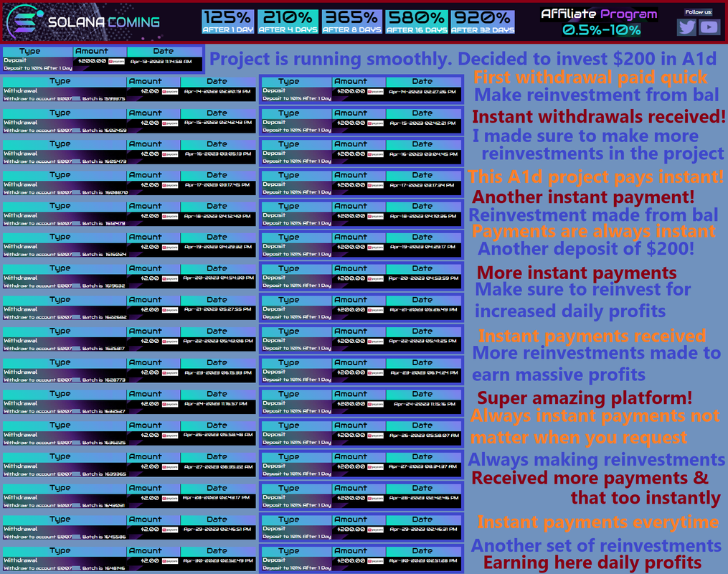Click "Deposit to 101% After 1 Day" Apr-21 row
Viewport: 728px width, 574px height.
click(x=297, y=316)
